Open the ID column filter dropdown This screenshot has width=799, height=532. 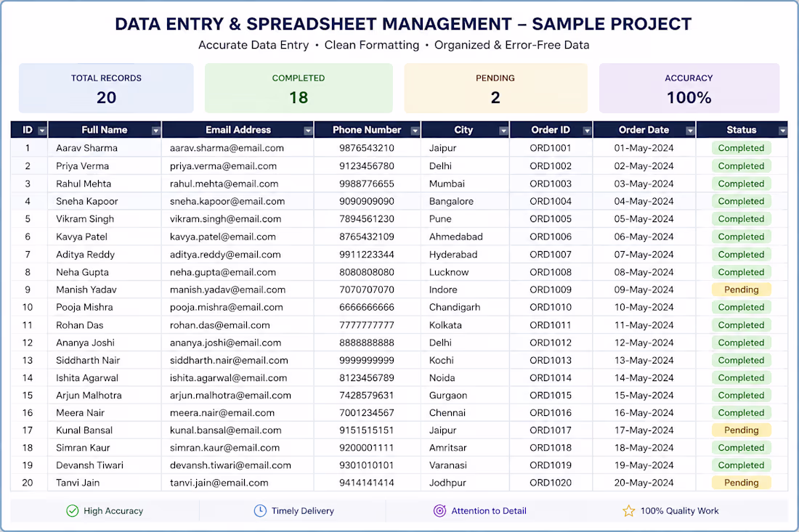coord(42,131)
